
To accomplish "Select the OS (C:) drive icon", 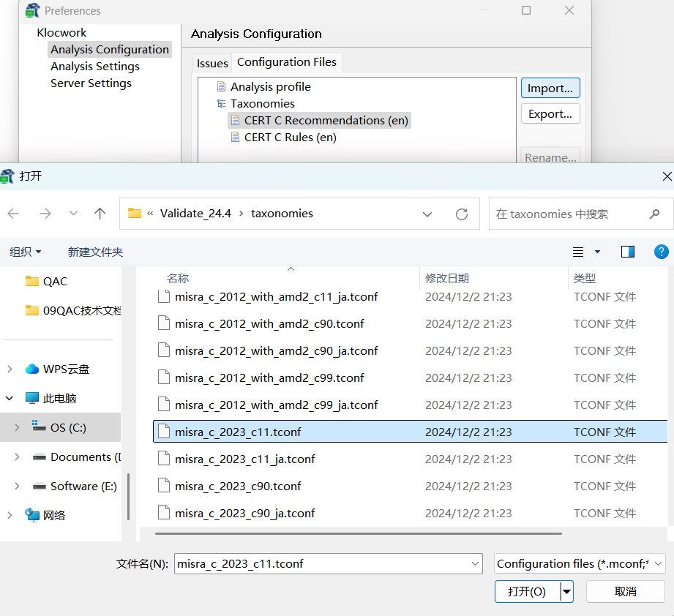I will pos(39,426).
